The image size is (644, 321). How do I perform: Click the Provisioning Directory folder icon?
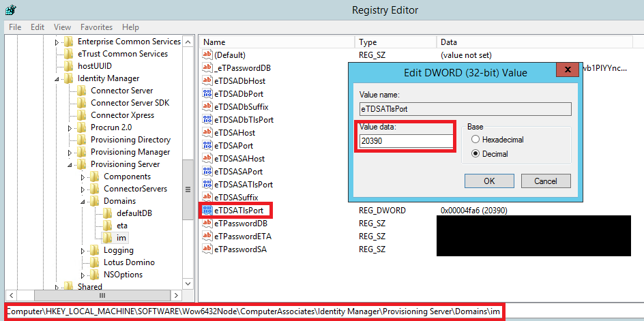[82, 140]
